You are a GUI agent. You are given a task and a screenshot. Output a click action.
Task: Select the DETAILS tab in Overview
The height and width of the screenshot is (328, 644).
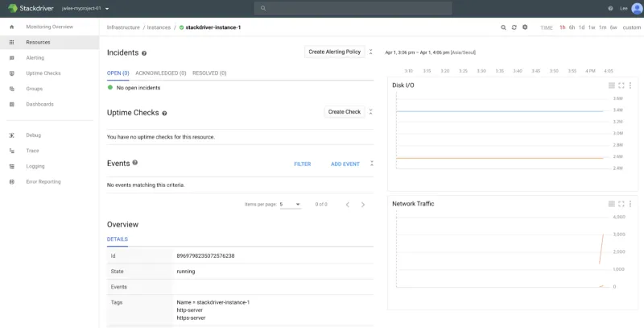point(118,239)
